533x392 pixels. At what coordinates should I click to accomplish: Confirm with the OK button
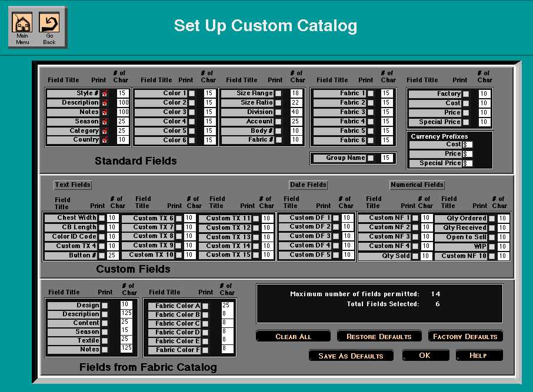(x=425, y=356)
